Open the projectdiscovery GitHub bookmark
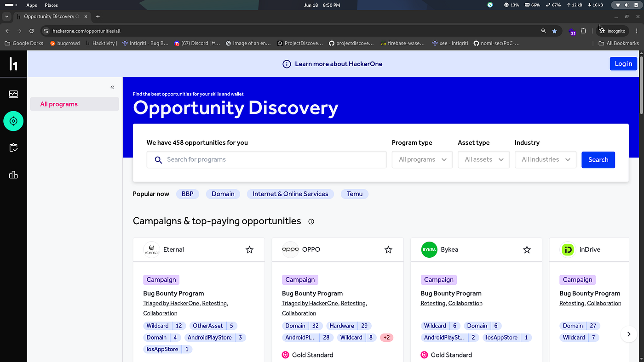This screenshot has width=644, height=362. (x=351, y=43)
